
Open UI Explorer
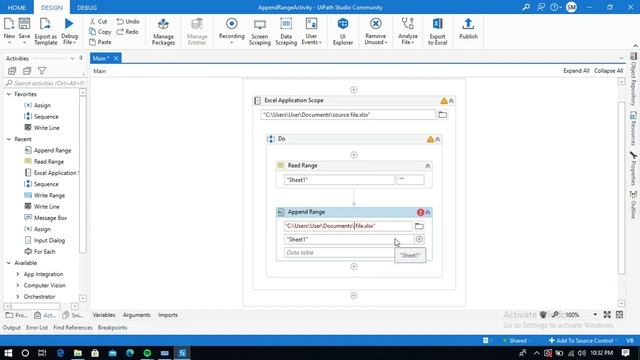pos(343,31)
